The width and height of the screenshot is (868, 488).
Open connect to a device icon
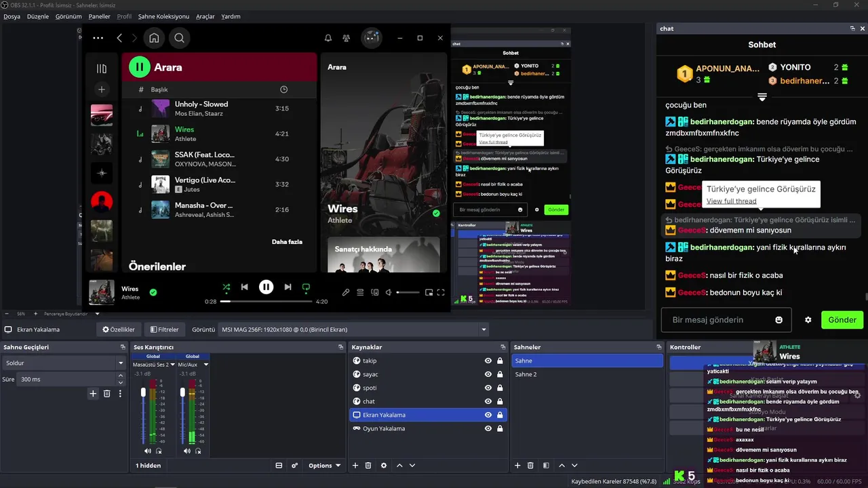(374, 292)
